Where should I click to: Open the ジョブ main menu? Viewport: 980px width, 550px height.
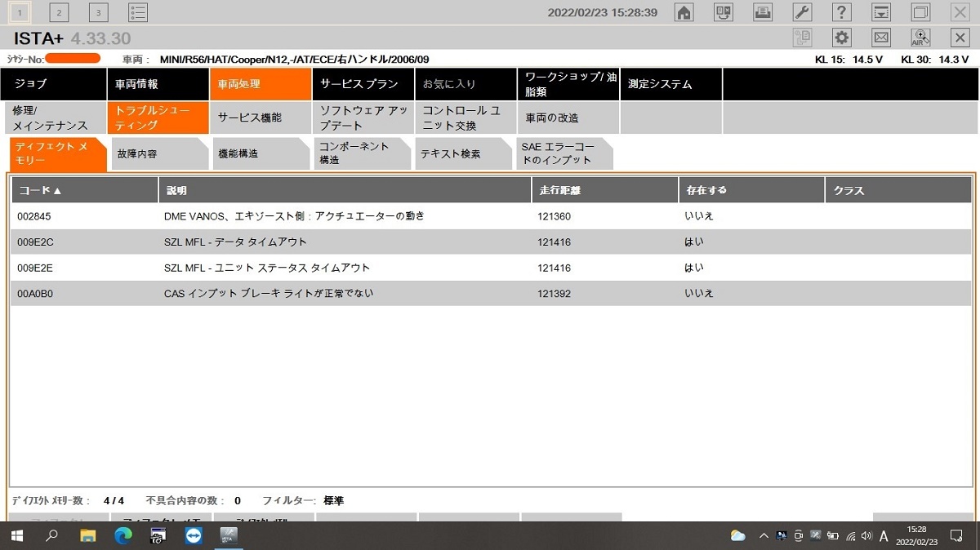click(x=54, y=84)
